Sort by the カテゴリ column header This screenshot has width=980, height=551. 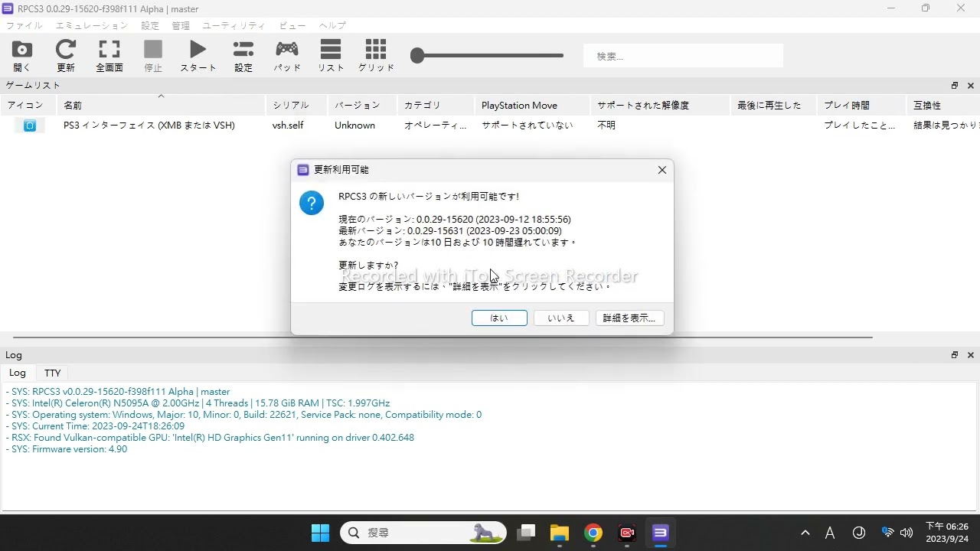(x=436, y=105)
